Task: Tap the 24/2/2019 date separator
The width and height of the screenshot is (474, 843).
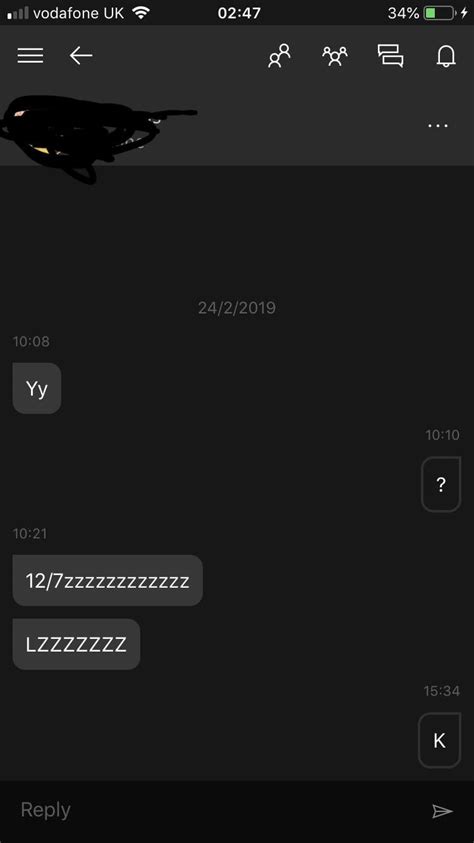Action: pyautogui.click(x=236, y=308)
